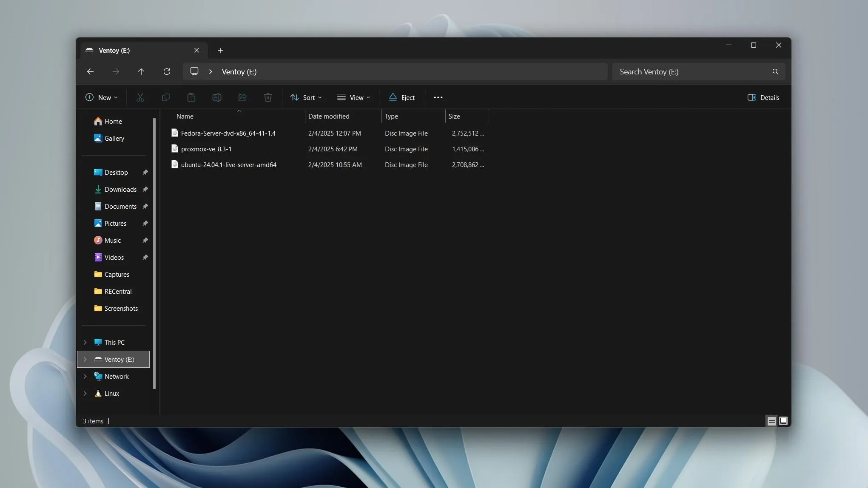Go up one folder level
This screenshot has width=868, height=488.
click(x=141, y=71)
